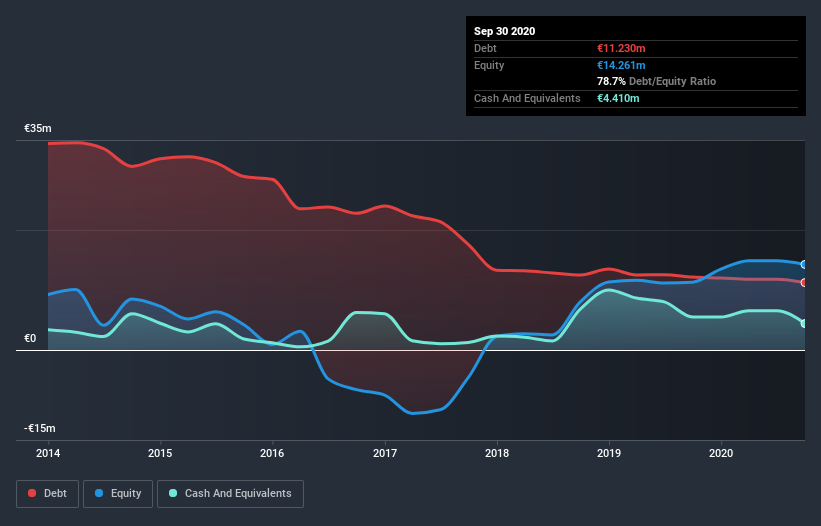Click the €35m y-axis label
Image resolution: width=821 pixels, height=526 pixels.
[38, 128]
